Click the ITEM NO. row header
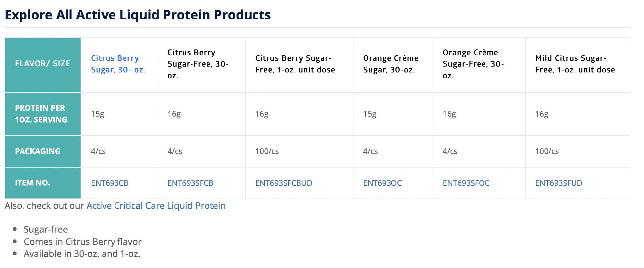This screenshot has height=268, width=644. coord(32,183)
